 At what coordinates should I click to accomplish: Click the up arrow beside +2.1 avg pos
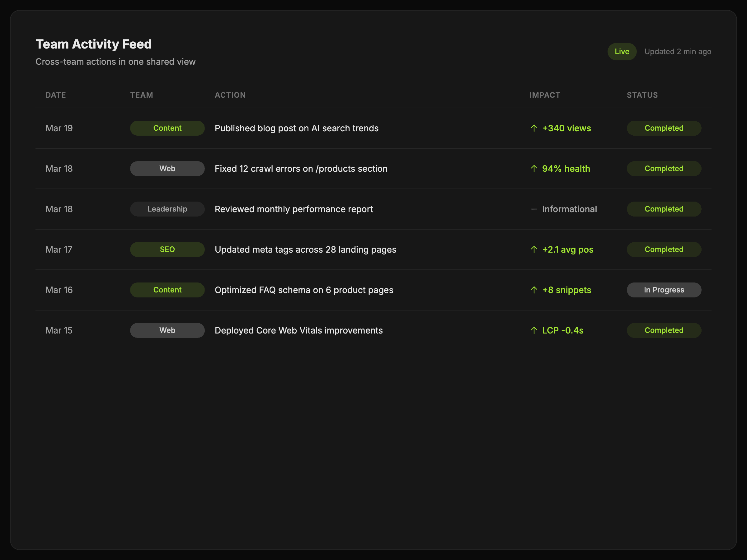click(x=533, y=250)
